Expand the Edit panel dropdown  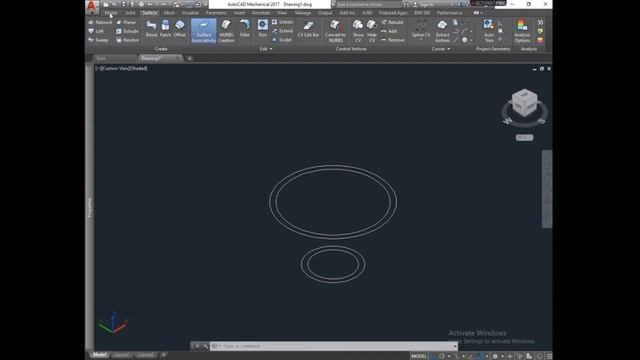click(266, 49)
